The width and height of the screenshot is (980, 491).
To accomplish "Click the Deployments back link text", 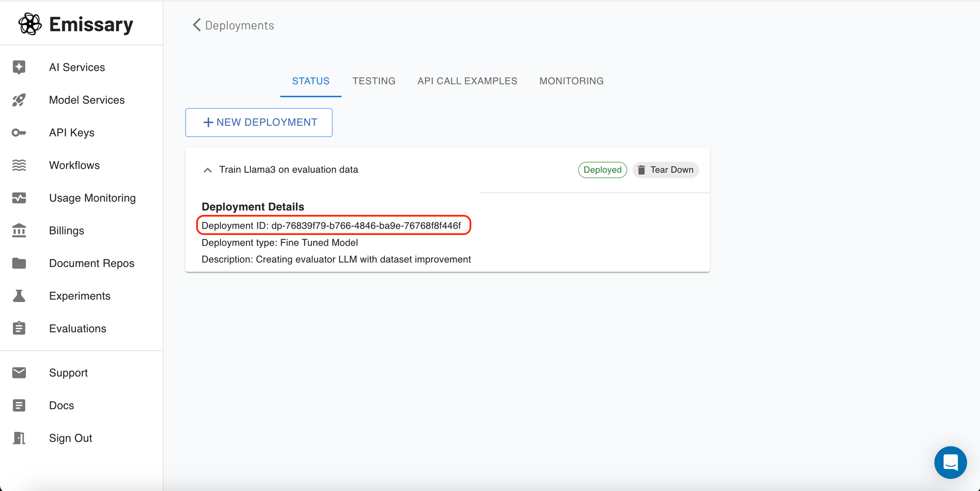I will point(240,25).
